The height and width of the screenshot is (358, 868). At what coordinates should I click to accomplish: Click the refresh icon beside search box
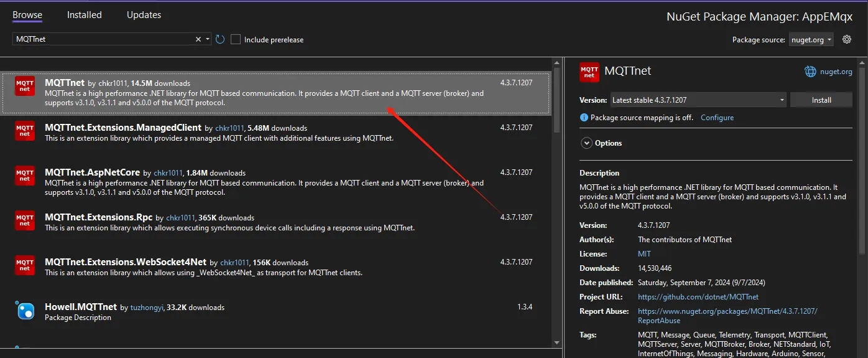click(220, 39)
